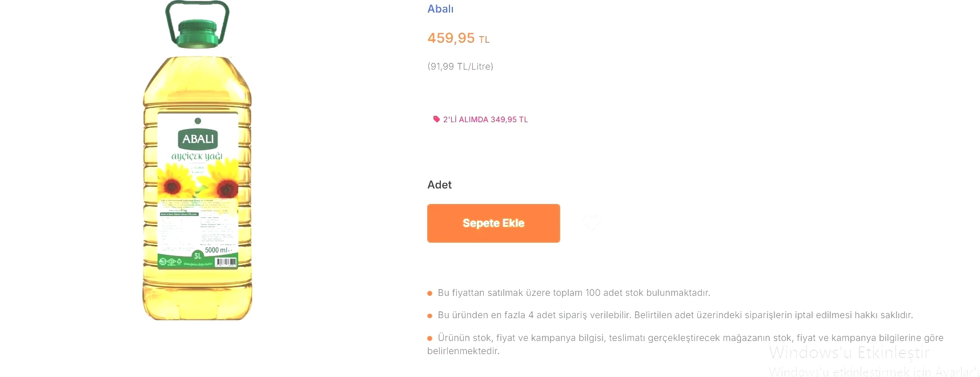Open the sunflower oil bottle image

197,171
